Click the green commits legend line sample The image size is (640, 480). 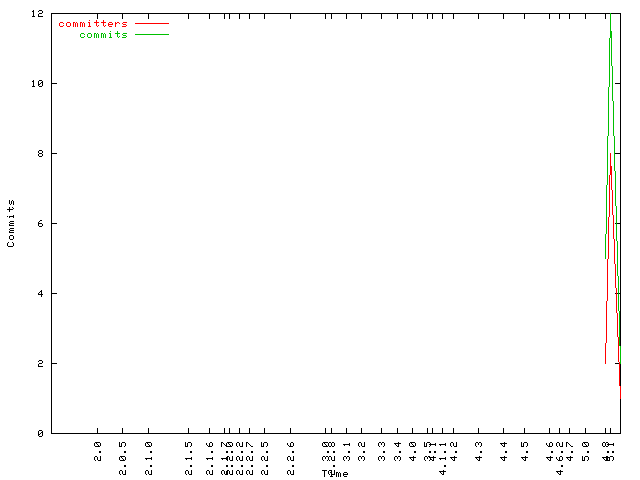(x=151, y=34)
